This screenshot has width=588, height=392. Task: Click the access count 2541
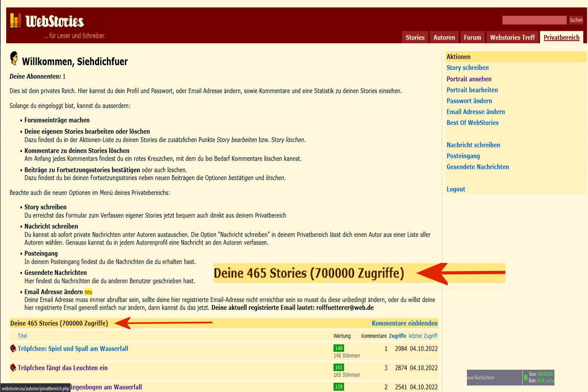coord(401,387)
